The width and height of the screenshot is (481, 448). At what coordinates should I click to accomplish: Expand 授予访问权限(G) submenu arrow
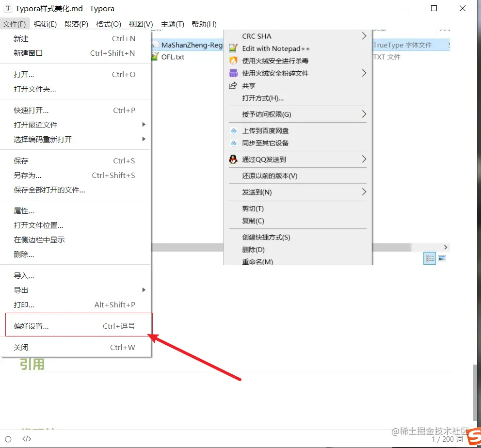point(364,114)
